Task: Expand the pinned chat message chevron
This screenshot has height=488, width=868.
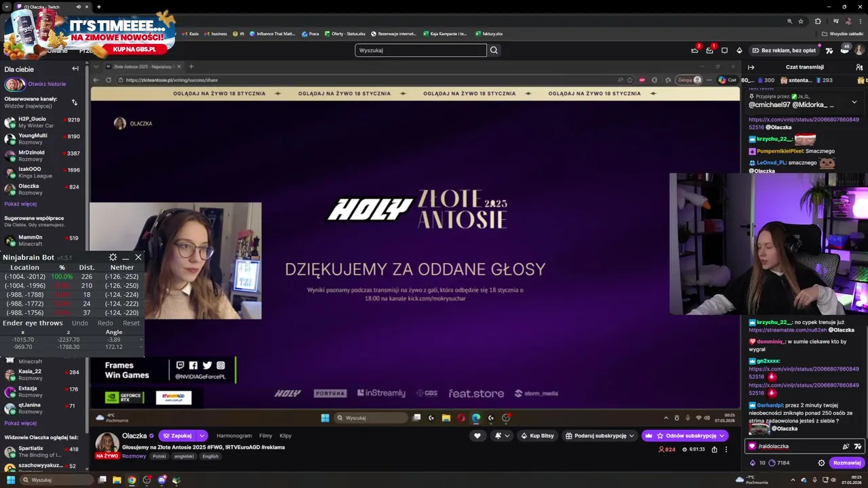Action: tap(854, 102)
